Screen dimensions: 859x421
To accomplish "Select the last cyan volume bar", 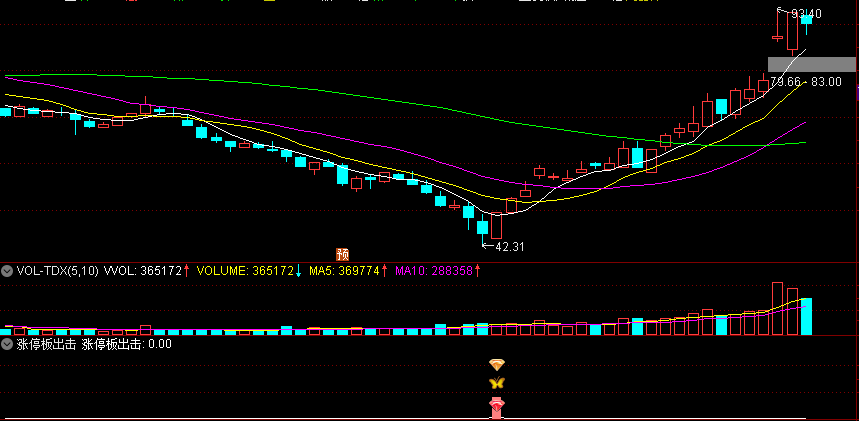I will point(806,316).
